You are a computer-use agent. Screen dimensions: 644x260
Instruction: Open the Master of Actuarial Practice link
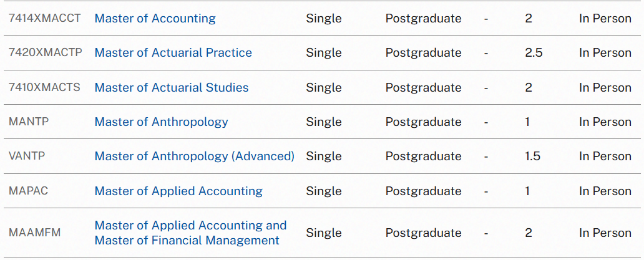pyautogui.click(x=173, y=53)
